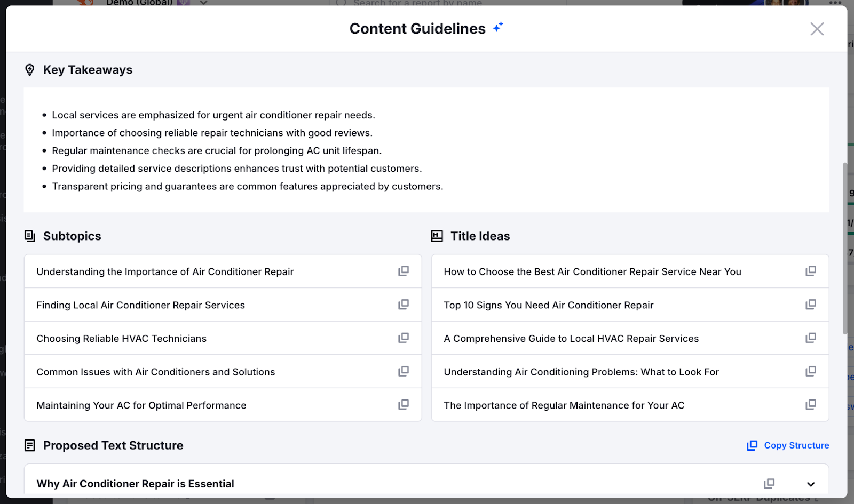Copy the "Choosing Reliable HVAC Technicians" subtopic
This screenshot has width=854, height=504.
point(404,338)
